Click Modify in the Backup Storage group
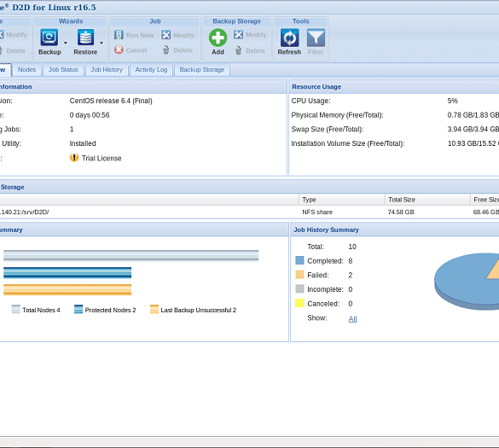The width and height of the screenshot is (499, 448). pos(250,34)
